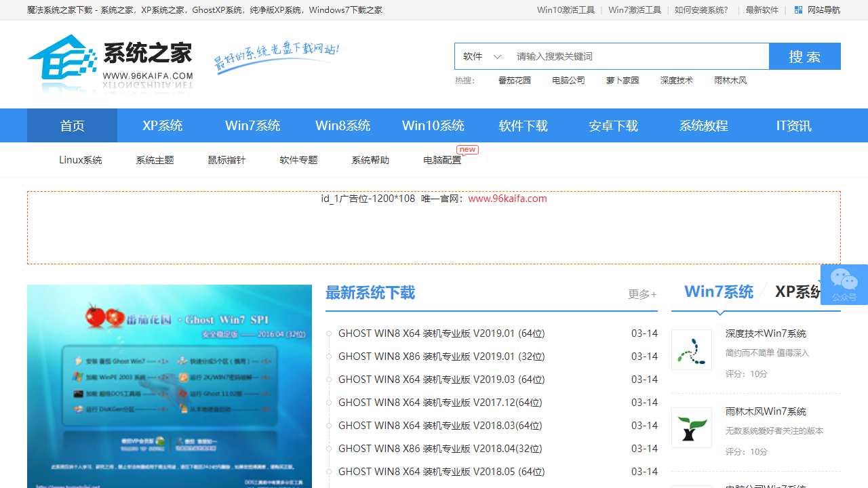
Task: Switch to the XP系统 tab in sidebar
Action: point(797,292)
